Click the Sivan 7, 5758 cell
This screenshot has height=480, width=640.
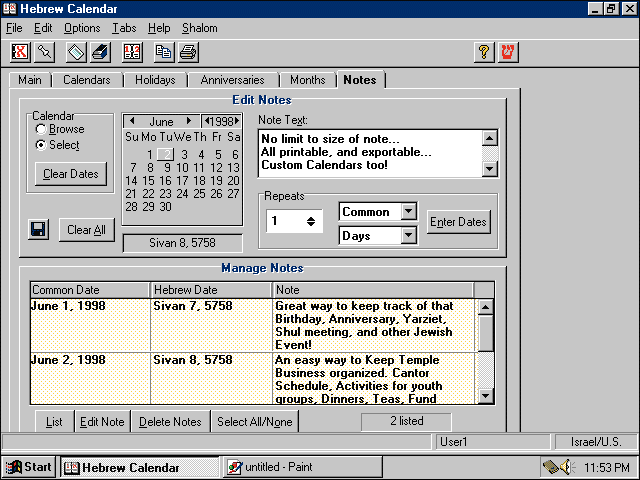(211, 325)
